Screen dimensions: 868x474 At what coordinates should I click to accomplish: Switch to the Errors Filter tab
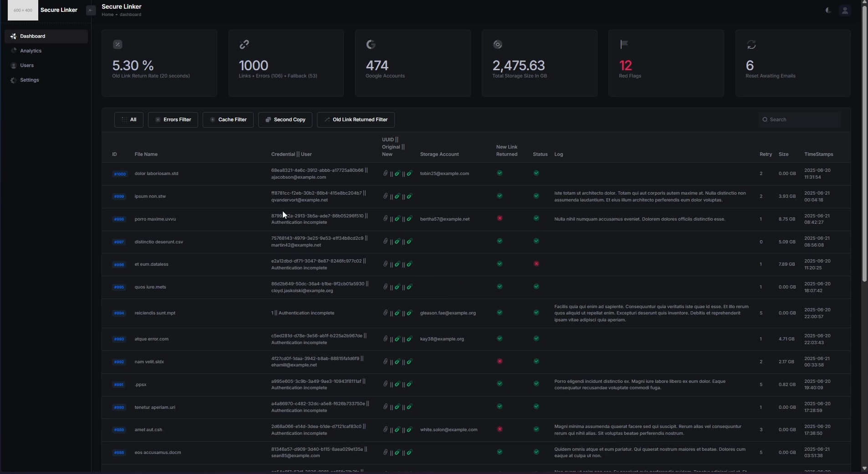173,119
